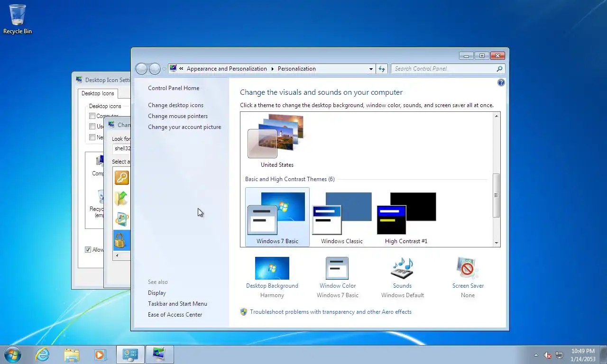The width and height of the screenshot is (607, 364).
Task: Select the United States theme
Action: click(277, 141)
